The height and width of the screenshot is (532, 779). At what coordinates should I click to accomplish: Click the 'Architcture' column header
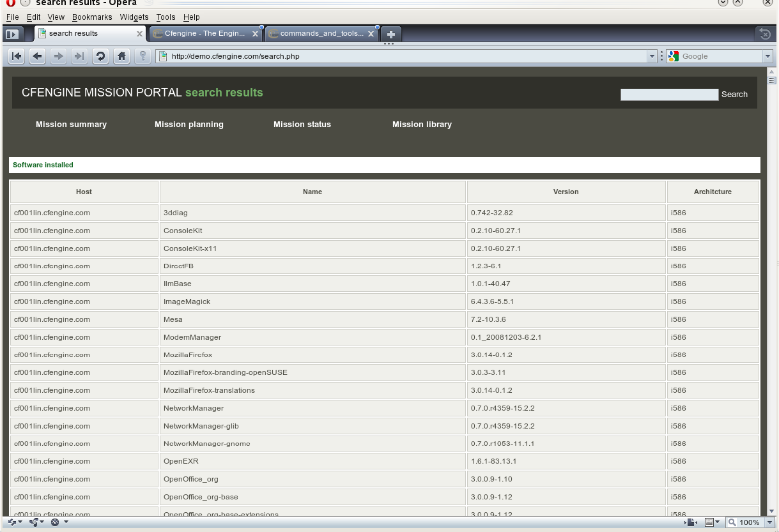tap(713, 192)
